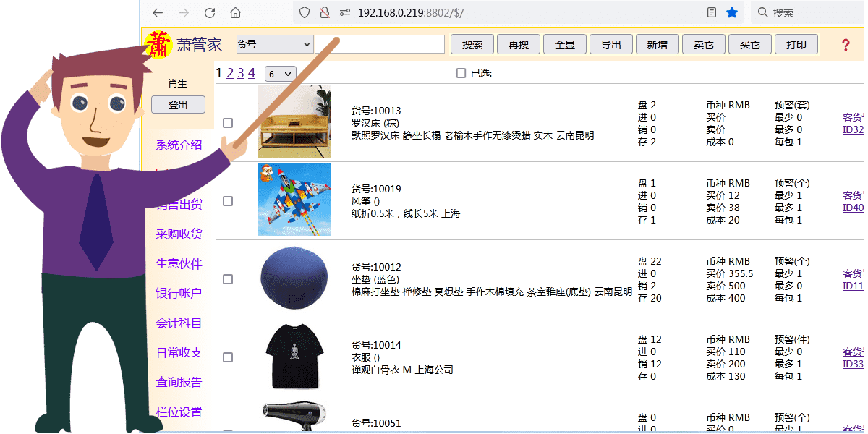
Task: Click the 风筝 kite product thumbnail
Action: click(294, 200)
